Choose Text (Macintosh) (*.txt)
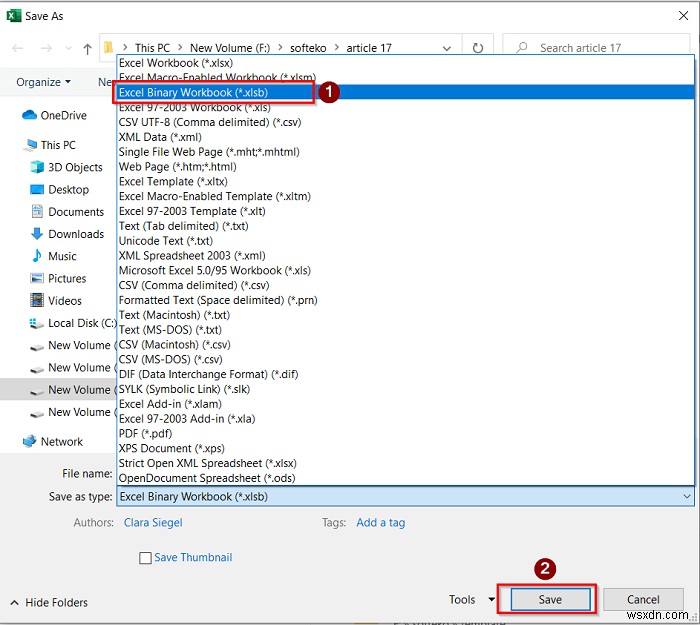Image resolution: width=700 pixels, height=625 pixels. [x=405, y=315]
